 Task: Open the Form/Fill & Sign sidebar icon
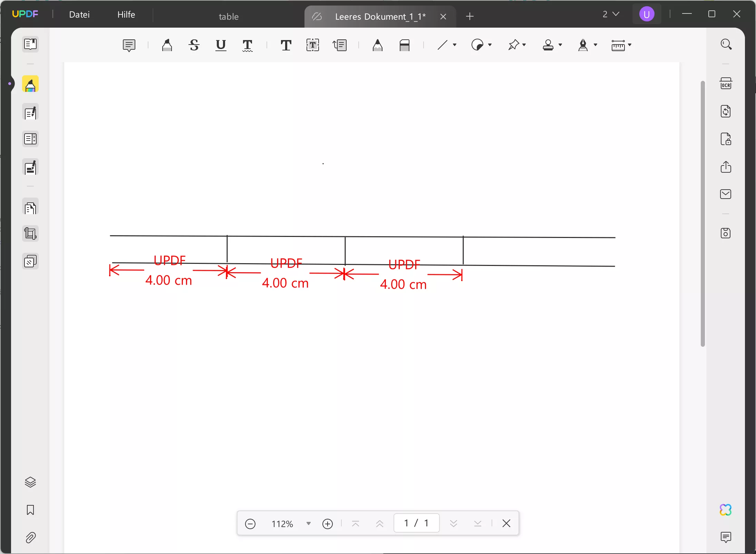pos(30,168)
